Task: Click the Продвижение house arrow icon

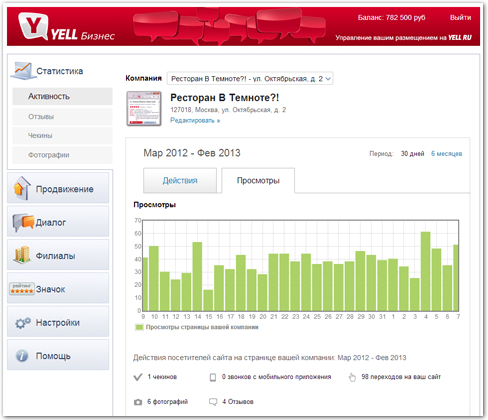Action: coord(22,188)
